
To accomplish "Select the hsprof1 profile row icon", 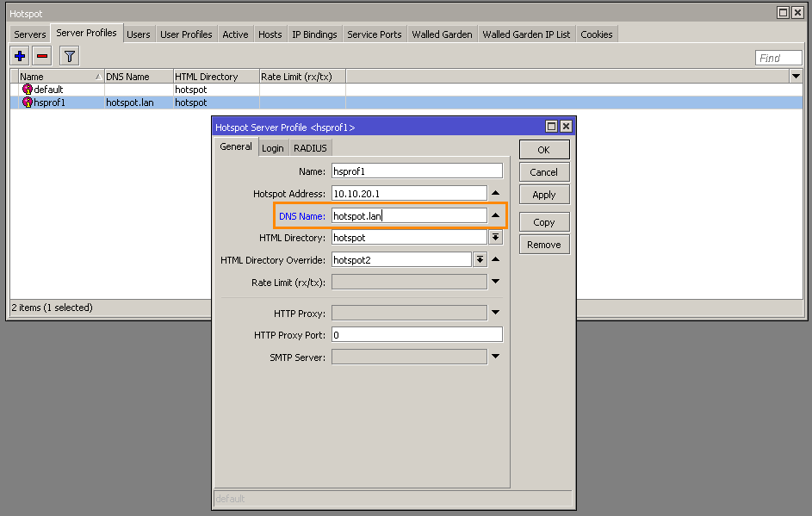I will [x=28, y=103].
